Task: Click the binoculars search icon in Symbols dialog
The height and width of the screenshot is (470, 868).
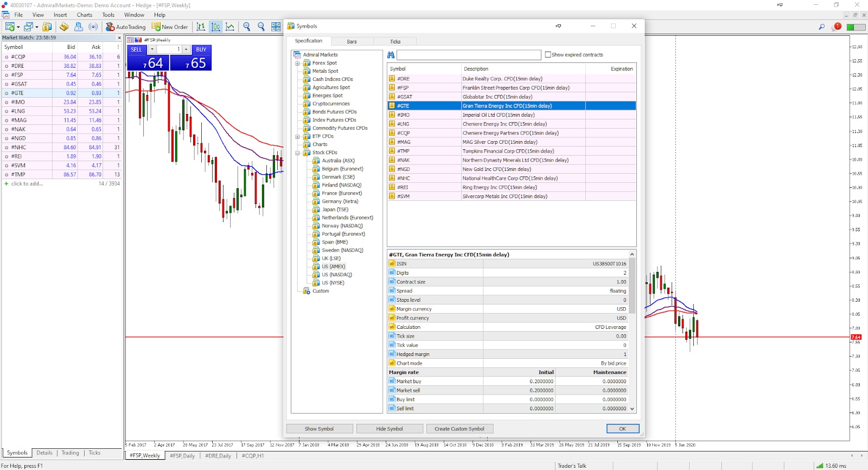Action: (391, 55)
